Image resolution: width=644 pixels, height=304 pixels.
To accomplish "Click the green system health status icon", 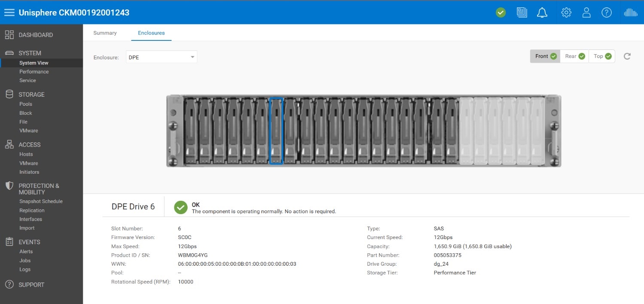I will (501, 12).
